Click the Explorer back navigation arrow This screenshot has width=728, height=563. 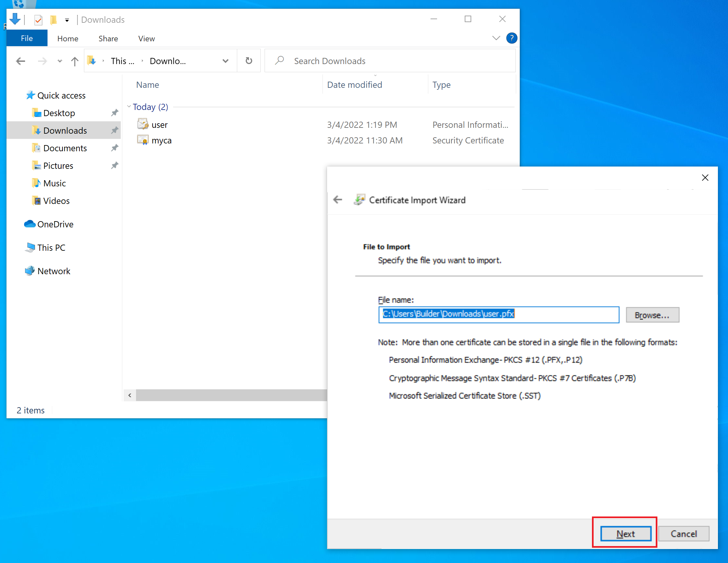pos(21,61)
